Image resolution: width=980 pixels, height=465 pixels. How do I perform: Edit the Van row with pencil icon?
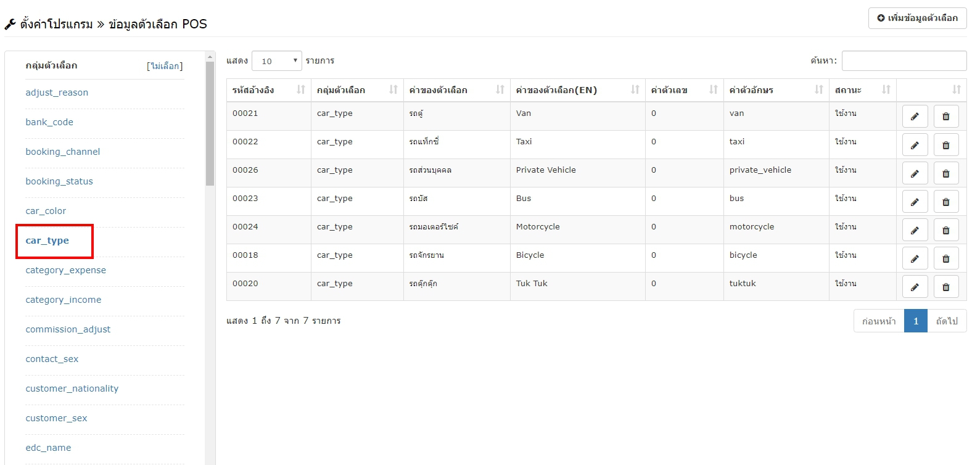(x=915, y=117)
